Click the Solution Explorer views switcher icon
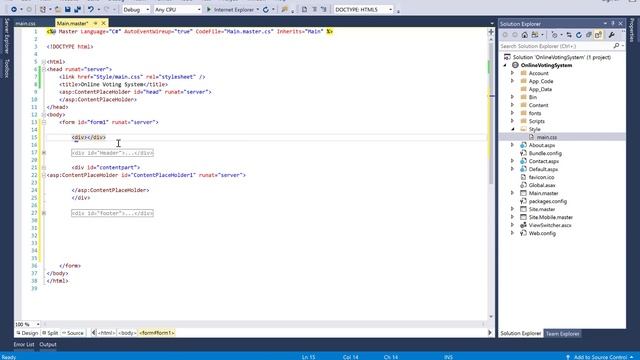The width and height of the screenshot is (640, 360). tap(535, 35)
